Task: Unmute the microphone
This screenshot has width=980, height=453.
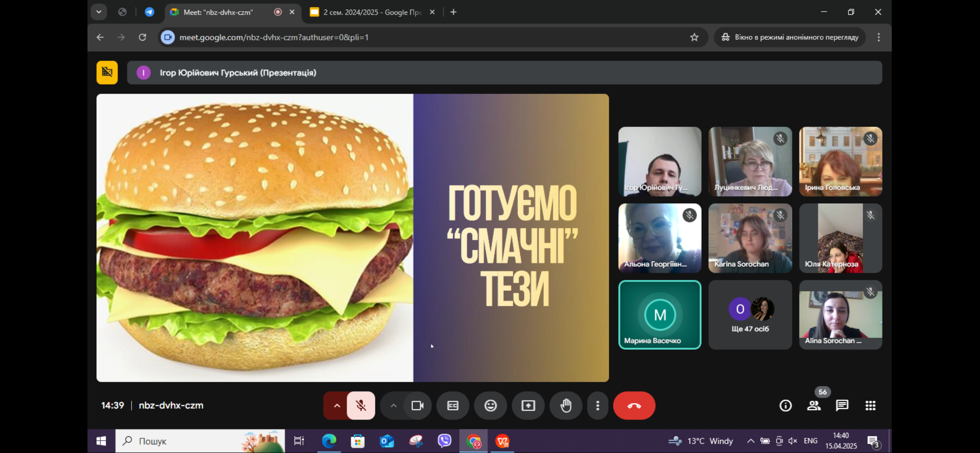Action: click(x=361, y=405)
